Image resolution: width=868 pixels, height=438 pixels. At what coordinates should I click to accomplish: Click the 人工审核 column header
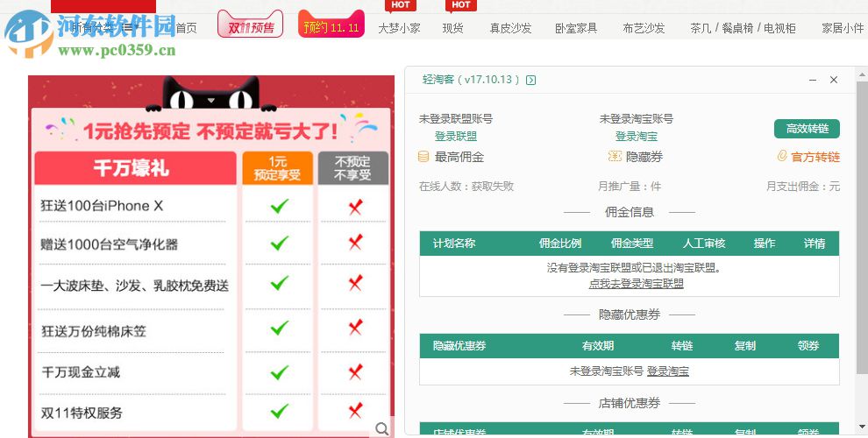704,244
